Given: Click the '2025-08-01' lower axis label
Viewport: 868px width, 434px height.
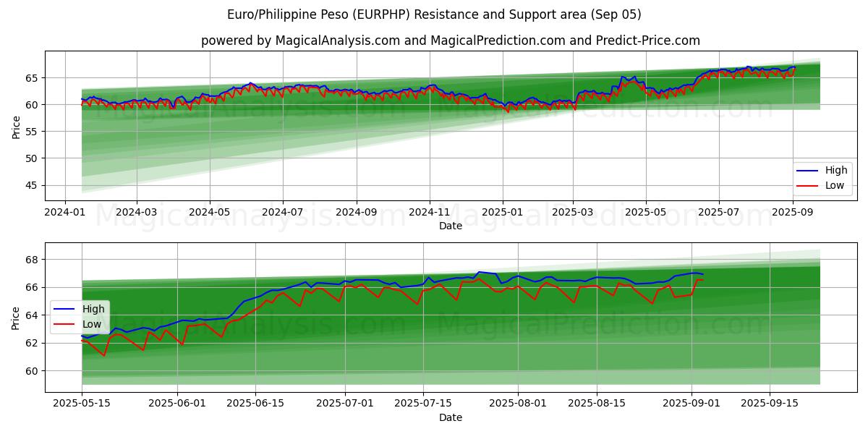Looking at the screenshot, I should [x=519, y=404].
